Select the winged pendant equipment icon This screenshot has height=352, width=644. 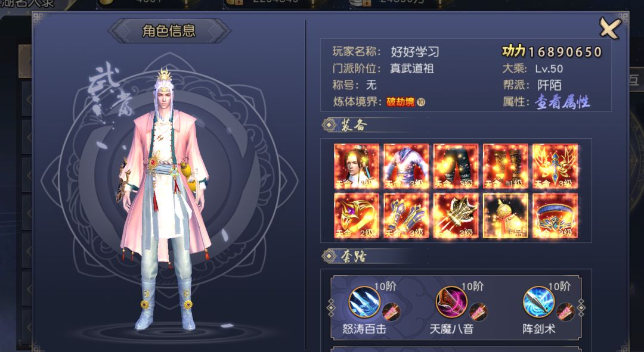click(555, 166)
